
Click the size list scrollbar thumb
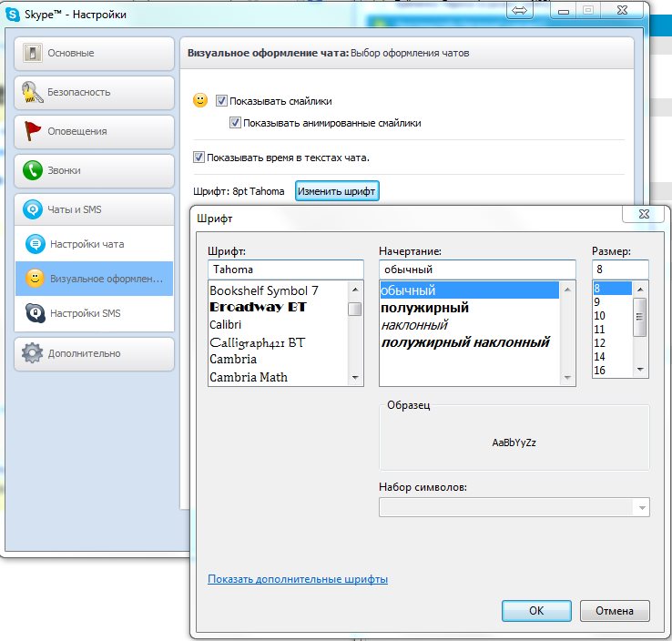coord(640,317)
